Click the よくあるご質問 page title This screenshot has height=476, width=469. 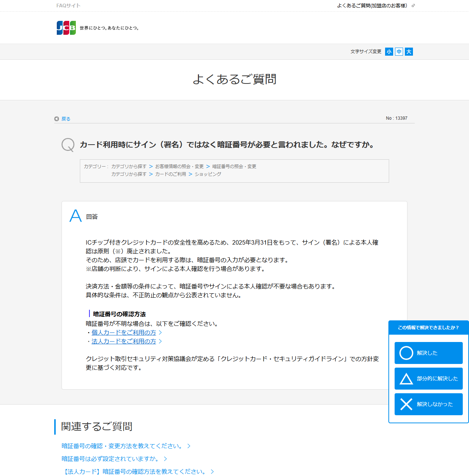click(234, 79)
